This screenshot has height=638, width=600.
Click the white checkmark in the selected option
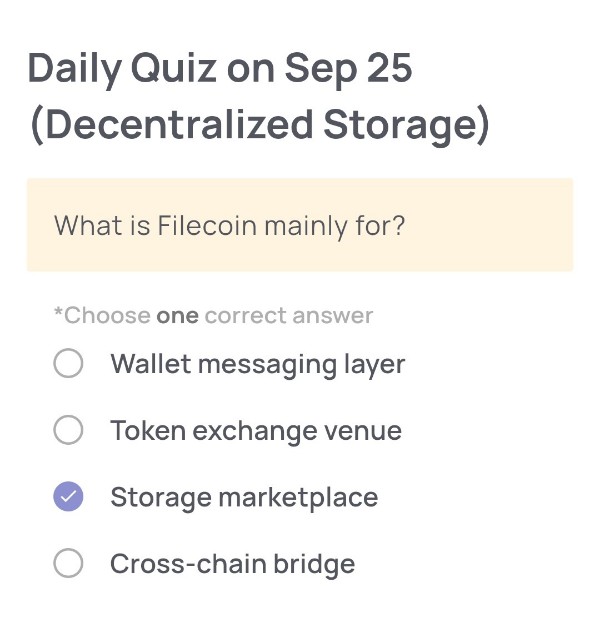68,497
